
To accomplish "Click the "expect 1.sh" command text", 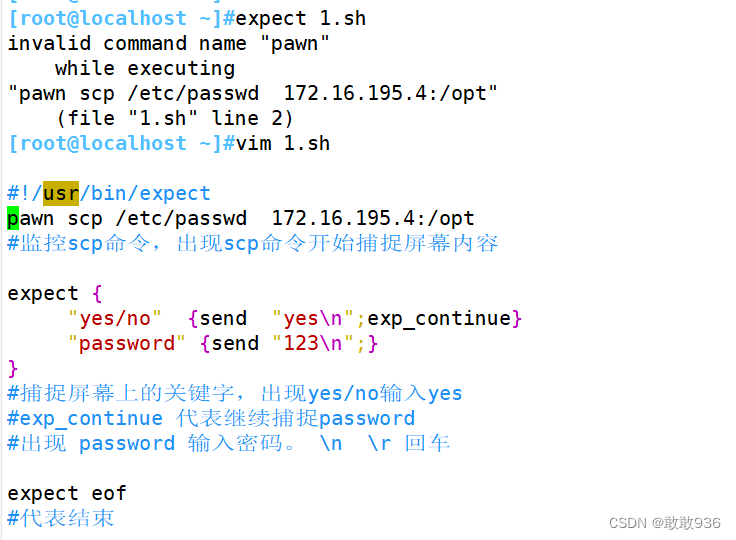I will point(300,19).
